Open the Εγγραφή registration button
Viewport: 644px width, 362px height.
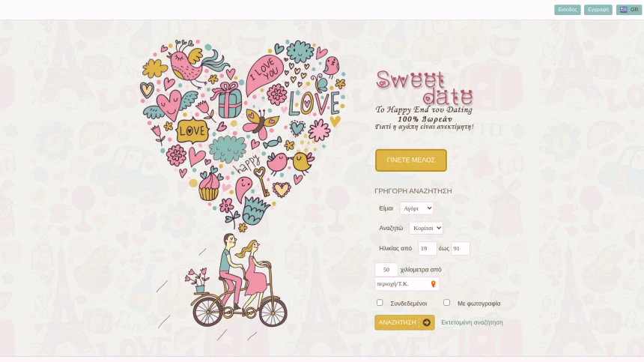pos(598,10)
